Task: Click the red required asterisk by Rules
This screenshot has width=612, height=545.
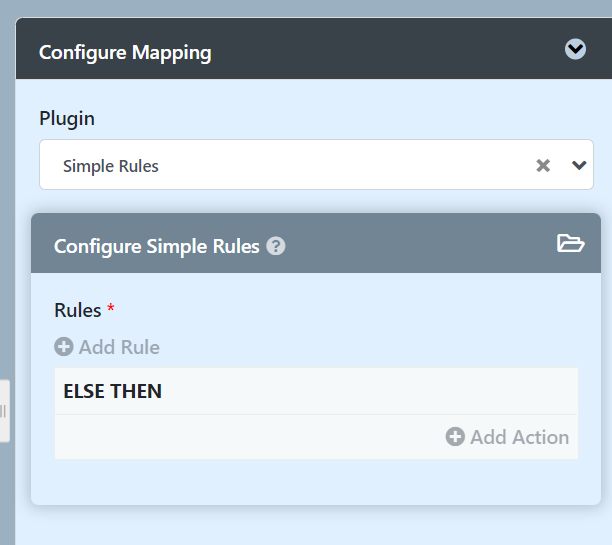Action: pyautogui.click(x=111, y=309)
